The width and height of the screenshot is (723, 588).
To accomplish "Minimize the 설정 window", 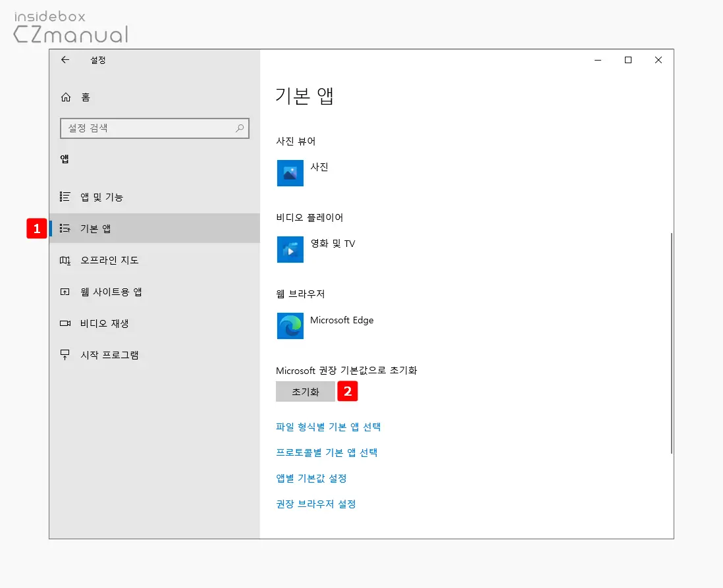I will pyautogui.click(x=598, y=60).
